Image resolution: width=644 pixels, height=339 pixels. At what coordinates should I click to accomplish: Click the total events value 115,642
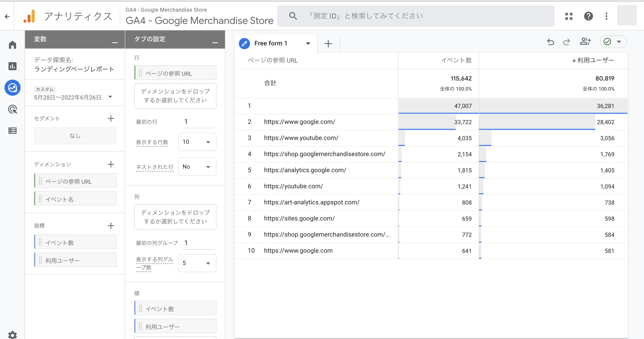(x=461, y=78)
